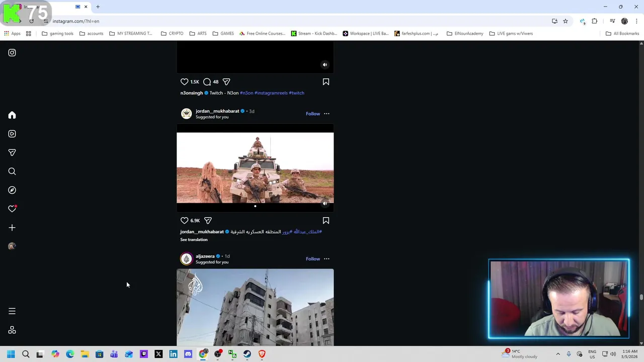644x362 pixels.
Task: Unmute the n3onsingh video
Action: coord(325,65)
